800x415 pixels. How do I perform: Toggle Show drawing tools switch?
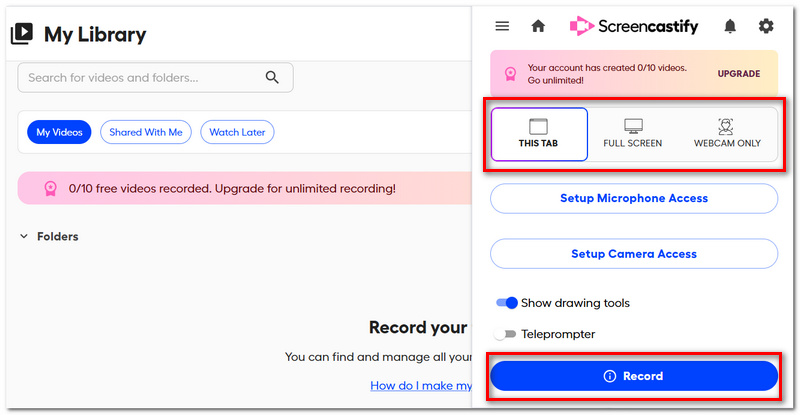point(507,303)
